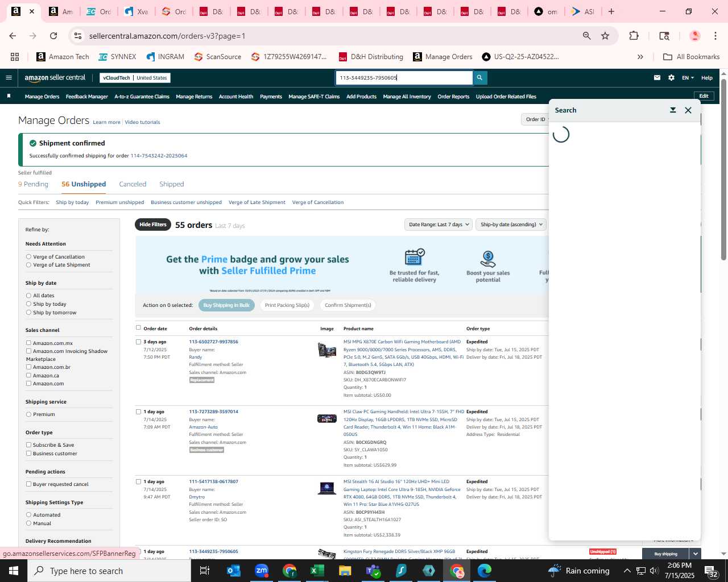Screen dimensions: 728x582
Task: Check the Buyer requested cancel box
Action: pyautogui.click(x=28, y=484)
